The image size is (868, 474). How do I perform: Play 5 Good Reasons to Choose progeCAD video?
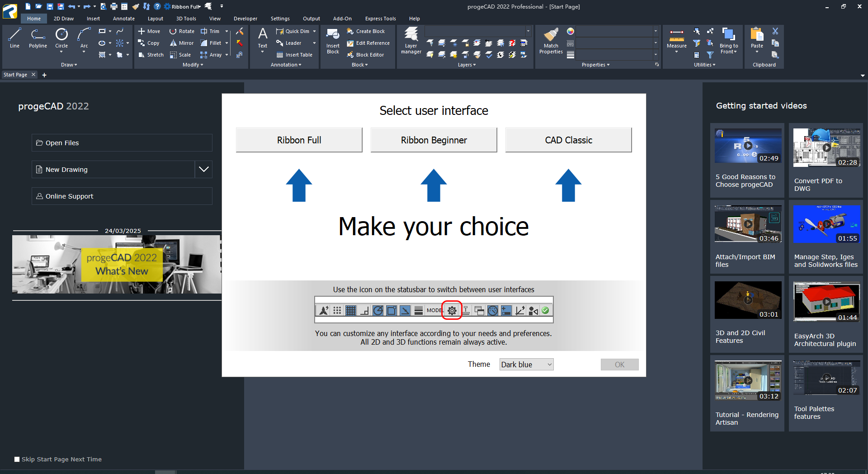[x=748, y=146]
